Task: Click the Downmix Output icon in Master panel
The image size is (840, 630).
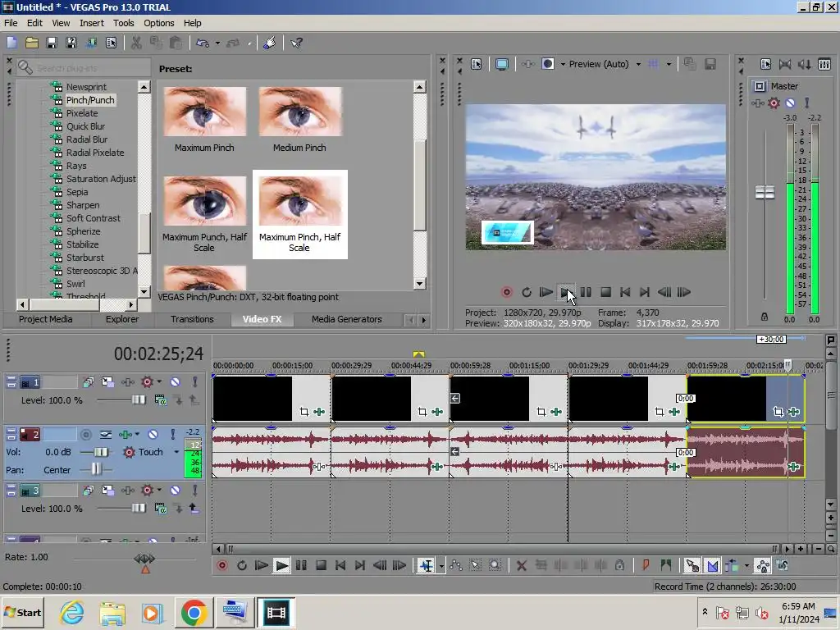Action: tap(785, 64)
